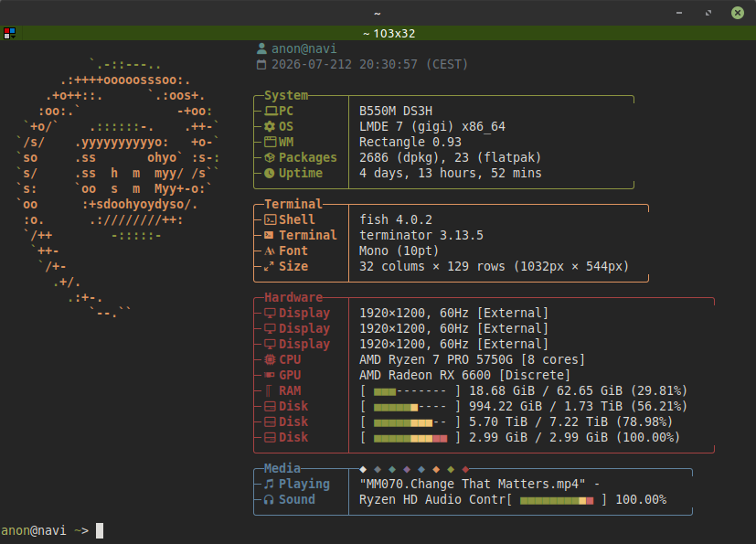756x544 pixels.
Task: Click the headphones icon next to Sound
Action: click(x=269, y=499)
